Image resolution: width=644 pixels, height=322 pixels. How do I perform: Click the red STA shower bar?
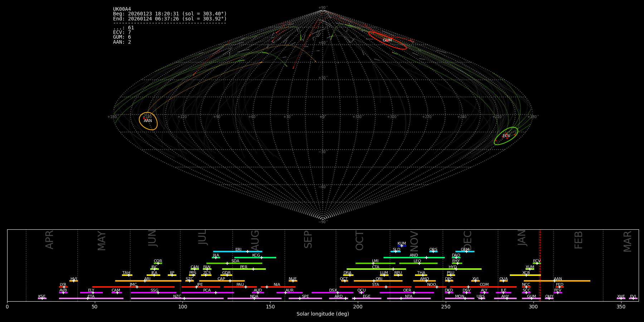[x=375, y=287]
